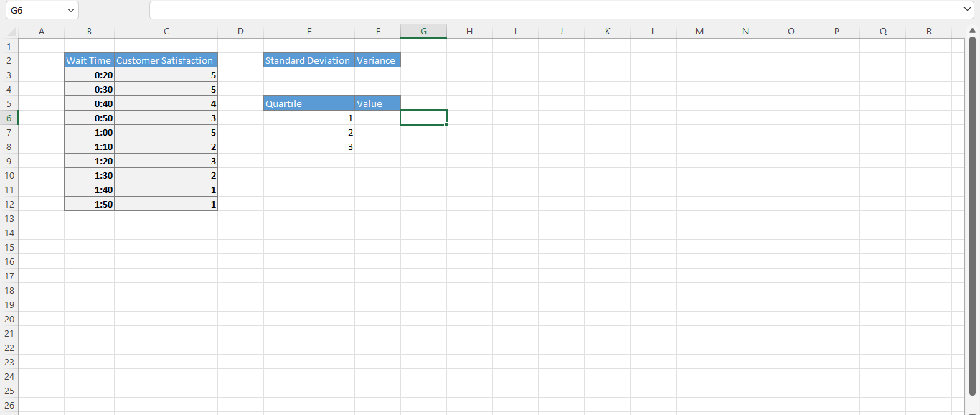Select row 12 header
Image resolution: width=980 pixels, height=415 pixels.
(9, 204)
